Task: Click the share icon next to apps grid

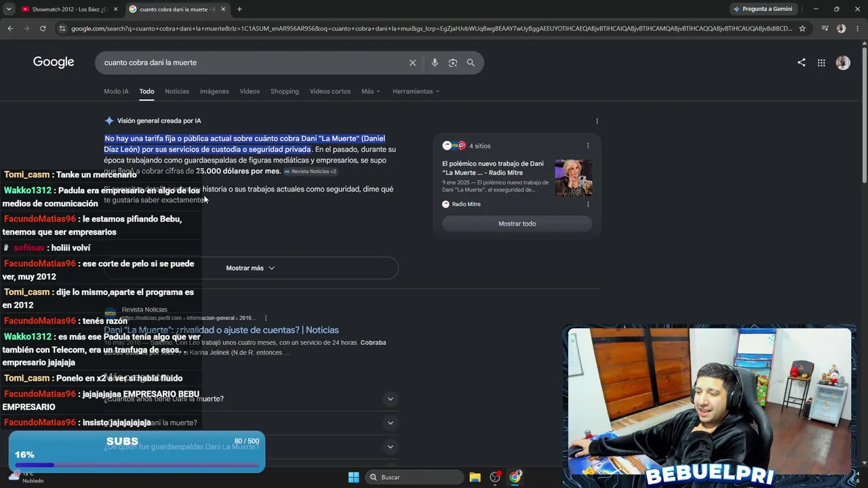Action: coord(802,62)
